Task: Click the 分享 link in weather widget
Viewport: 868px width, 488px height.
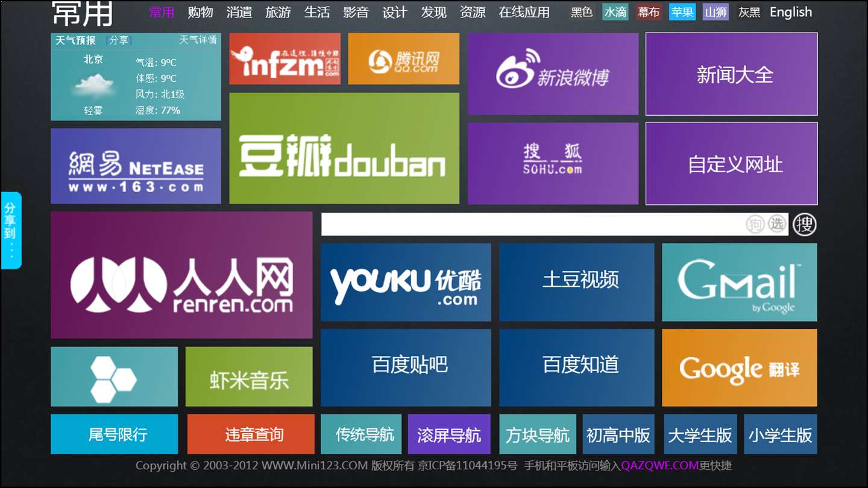Action: coord(119,40)
